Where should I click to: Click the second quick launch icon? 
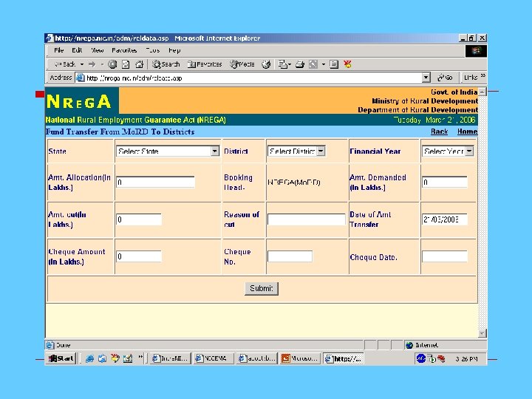[102, 358]
